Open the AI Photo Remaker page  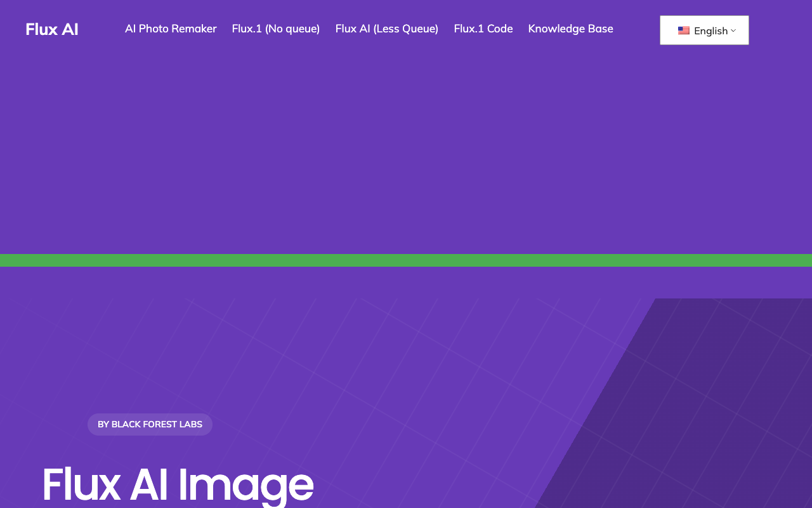pyautogui.click(x=171, y=29)
